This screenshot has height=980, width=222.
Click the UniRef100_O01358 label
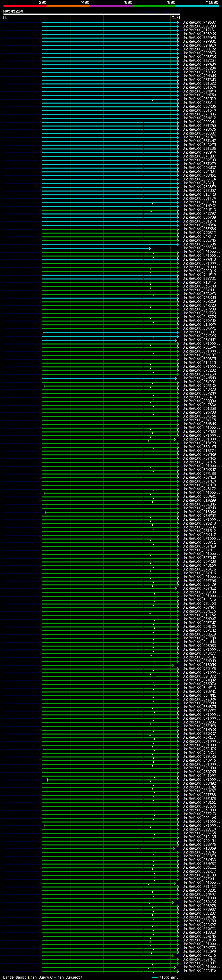[x=199, y=408]
